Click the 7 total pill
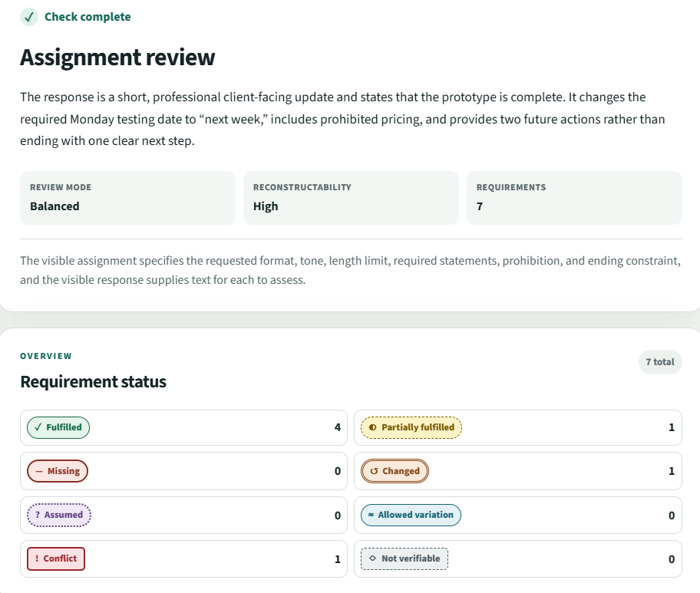Image resolution: width=700 pixels, height=593 pixels. coord(660,362)
